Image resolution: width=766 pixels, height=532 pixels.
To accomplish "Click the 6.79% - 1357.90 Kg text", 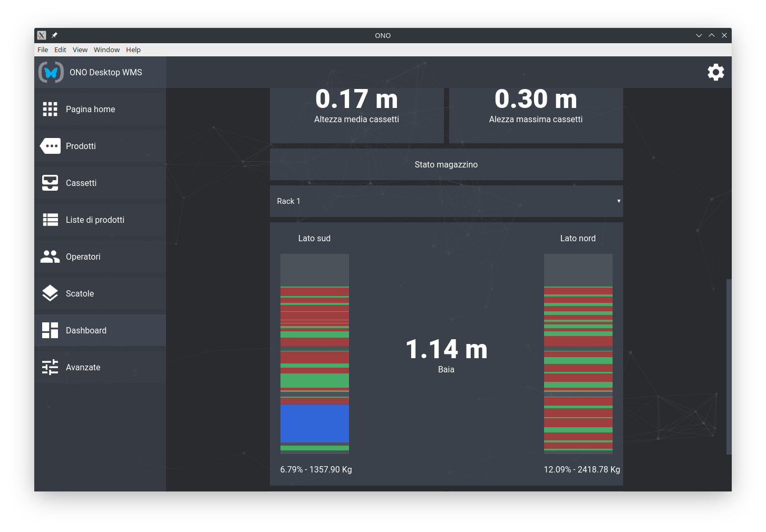I will [316, 469].
